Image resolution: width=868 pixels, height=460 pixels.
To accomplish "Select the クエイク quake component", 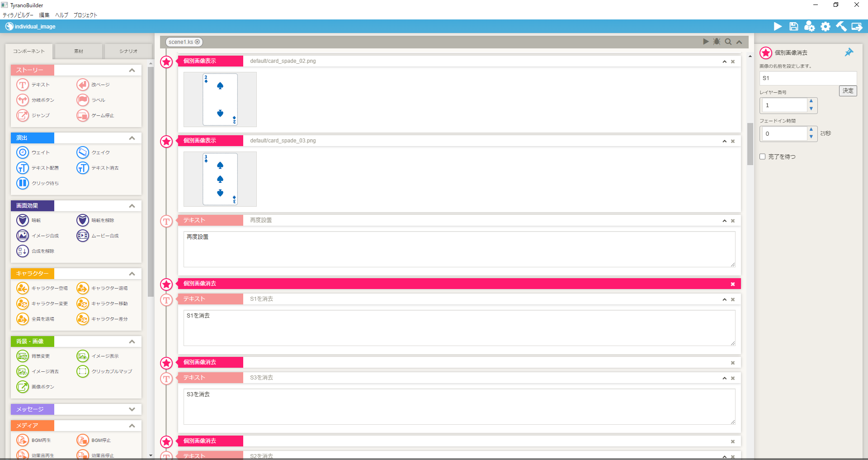I will tap(93, 152).
